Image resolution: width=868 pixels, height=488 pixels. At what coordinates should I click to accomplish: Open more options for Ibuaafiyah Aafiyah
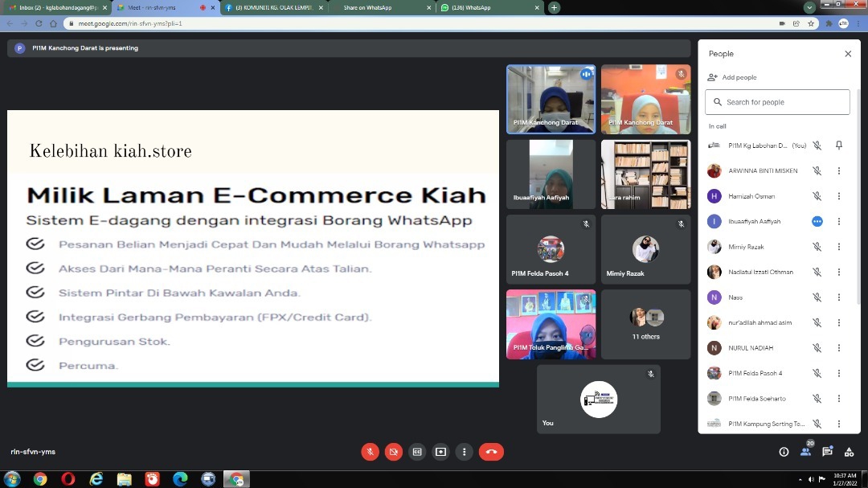point(839,222)
